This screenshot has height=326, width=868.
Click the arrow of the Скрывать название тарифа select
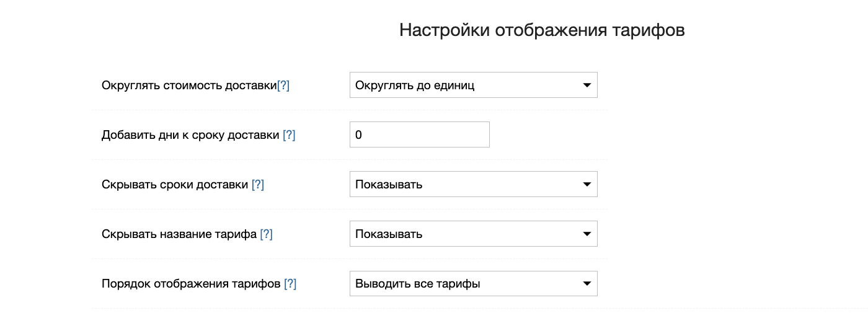click(x=587, y=234)
